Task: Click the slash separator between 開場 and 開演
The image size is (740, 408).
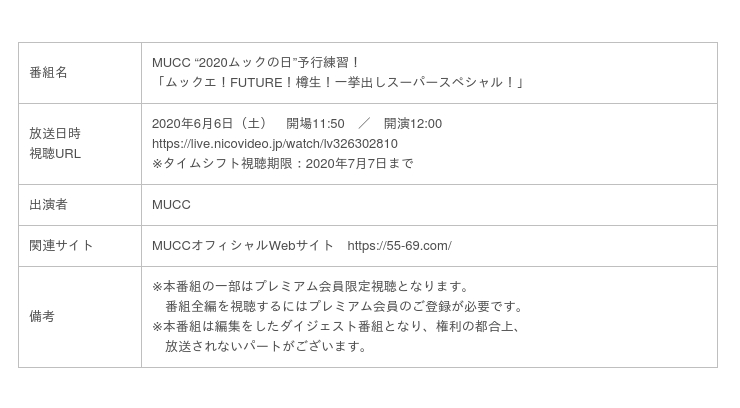Action: click(x=364, y=124)
